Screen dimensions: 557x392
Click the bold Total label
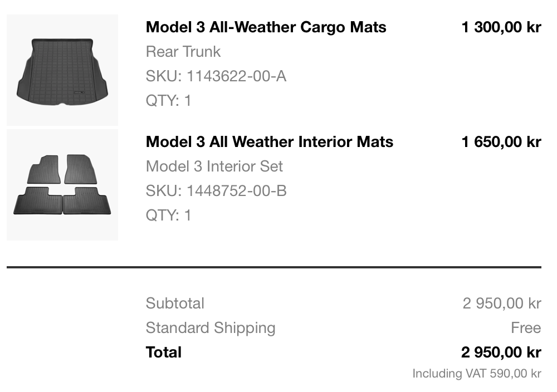point(164,352)
